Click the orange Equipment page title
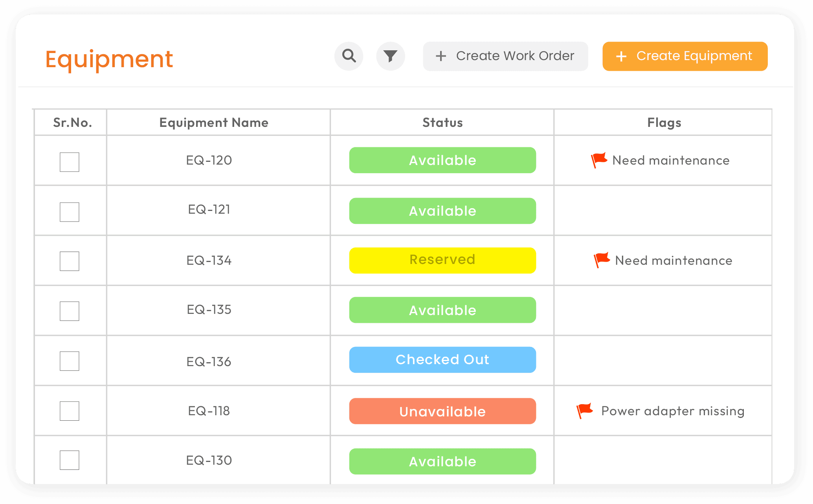Image resolution: width=813 pixels, height=504 pixels. (x=109, y=60)
